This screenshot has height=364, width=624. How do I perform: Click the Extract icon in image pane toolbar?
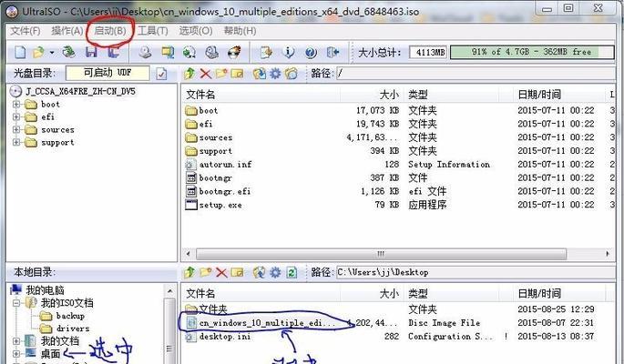tap(260, 73)
